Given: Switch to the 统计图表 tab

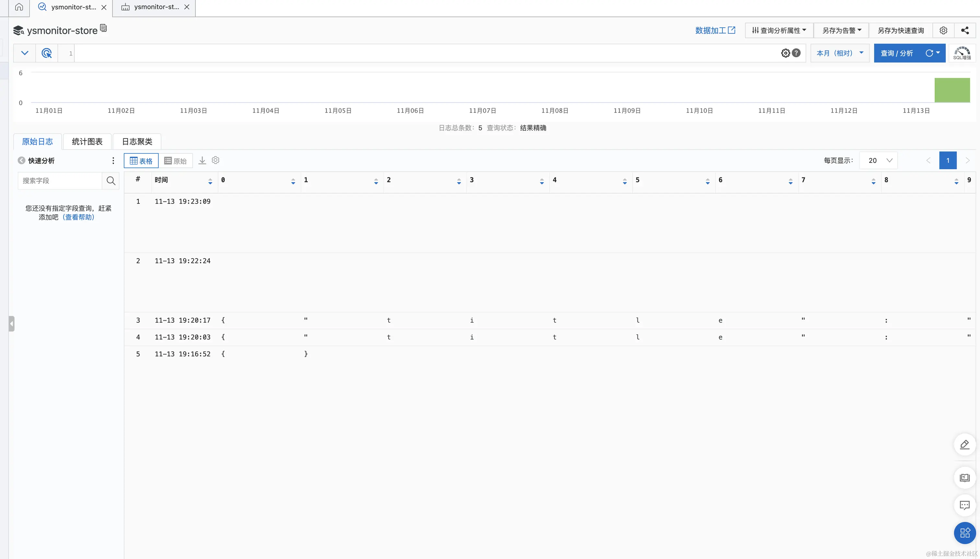Looking at the screenshot, I should click(x=87, y=141).
